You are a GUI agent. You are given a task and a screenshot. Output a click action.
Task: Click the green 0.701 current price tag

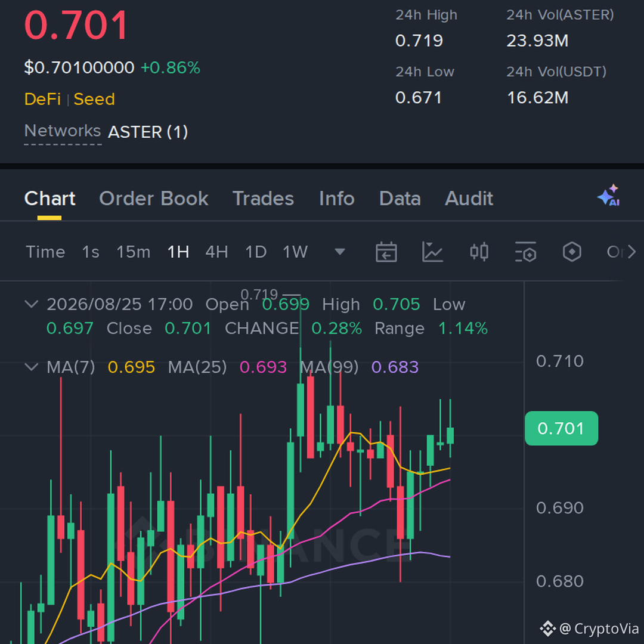point(562,428)
